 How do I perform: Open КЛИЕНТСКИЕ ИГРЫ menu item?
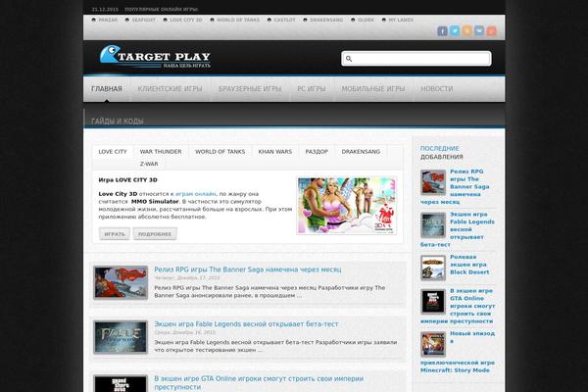(170, 89)
